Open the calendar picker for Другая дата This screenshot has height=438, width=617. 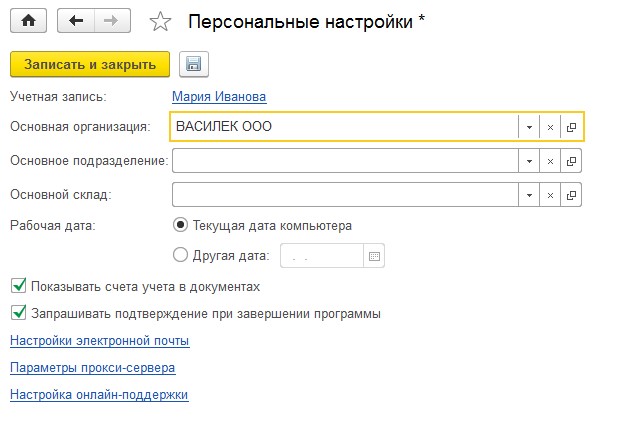(374, 256)
